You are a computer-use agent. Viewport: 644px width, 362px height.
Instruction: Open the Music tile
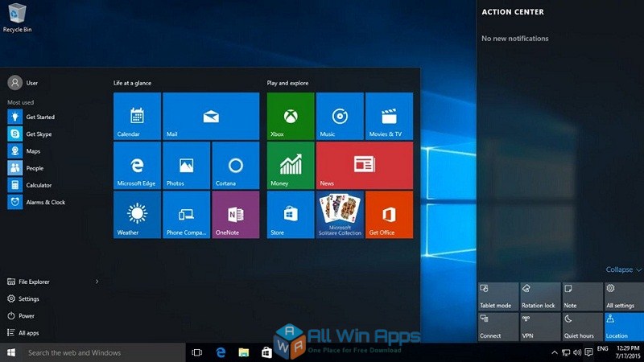pyautogui.click(x=340, y=116)
